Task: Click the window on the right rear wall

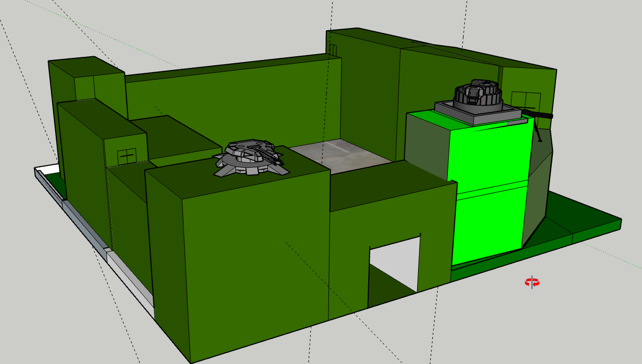Action: [x=525, y=100]
